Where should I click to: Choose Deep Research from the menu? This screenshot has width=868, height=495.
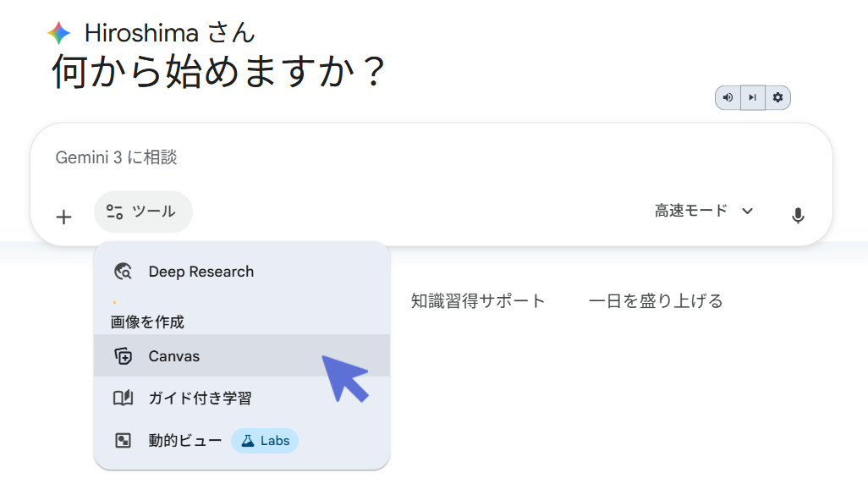pyautogui.click(x=203, y=272)
